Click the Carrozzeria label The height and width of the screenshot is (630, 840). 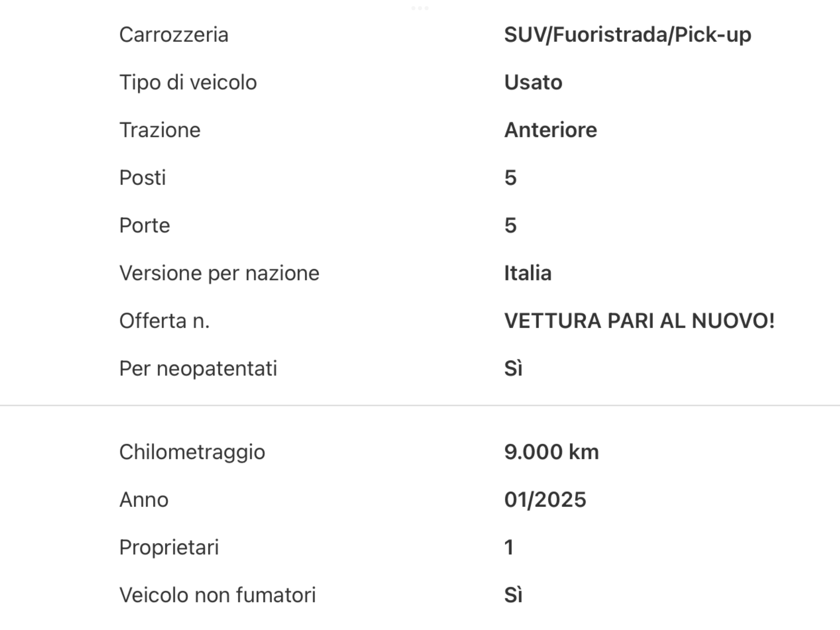click(x=173, y=35)
